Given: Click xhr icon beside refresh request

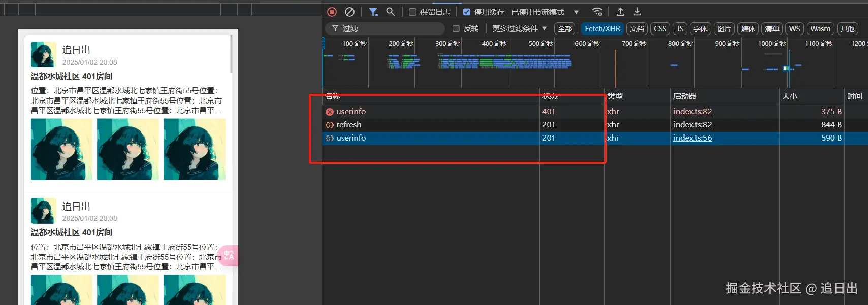Looking at the screenshot, I should tap(330, 125).
